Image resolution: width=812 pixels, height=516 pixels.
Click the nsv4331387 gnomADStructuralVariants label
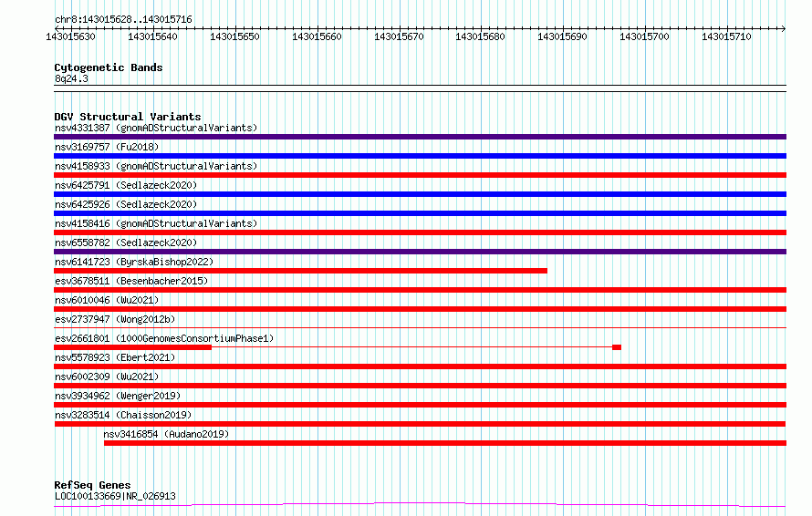click(156, 128)
